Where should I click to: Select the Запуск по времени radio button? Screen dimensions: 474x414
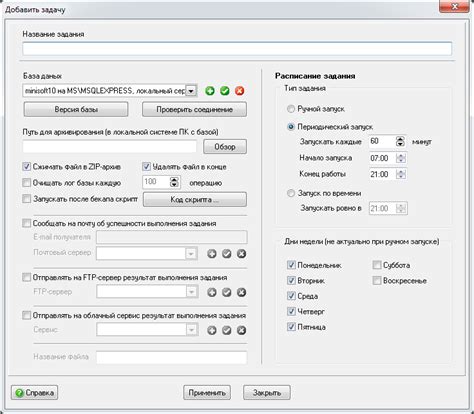click(x=291, y=193)
